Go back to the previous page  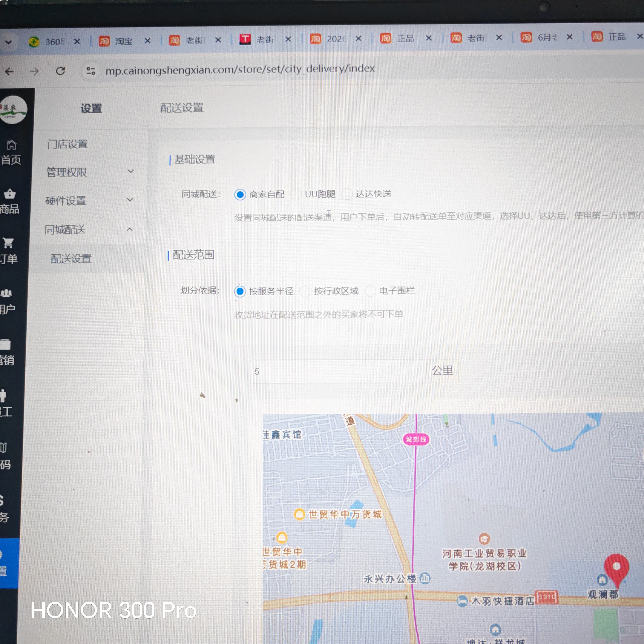click(9, 71)
